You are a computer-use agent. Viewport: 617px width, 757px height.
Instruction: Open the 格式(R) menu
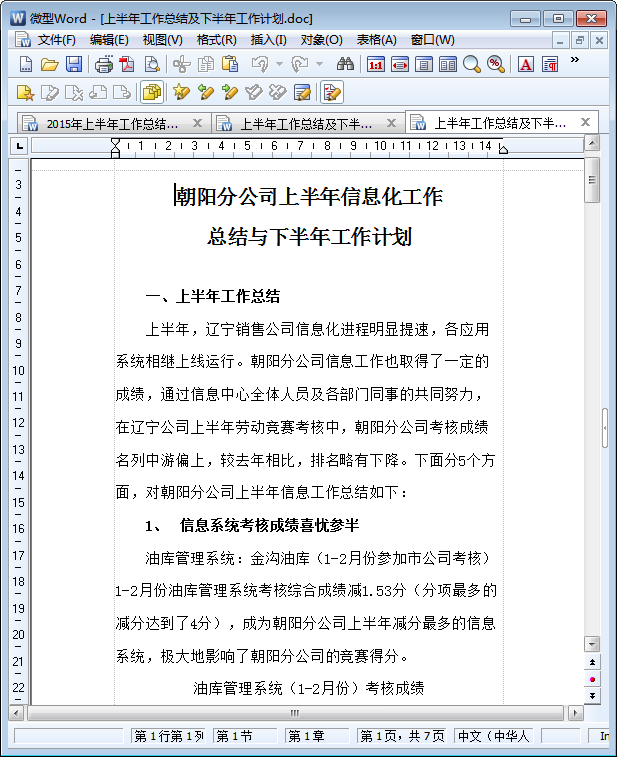(x=217, y=40)
